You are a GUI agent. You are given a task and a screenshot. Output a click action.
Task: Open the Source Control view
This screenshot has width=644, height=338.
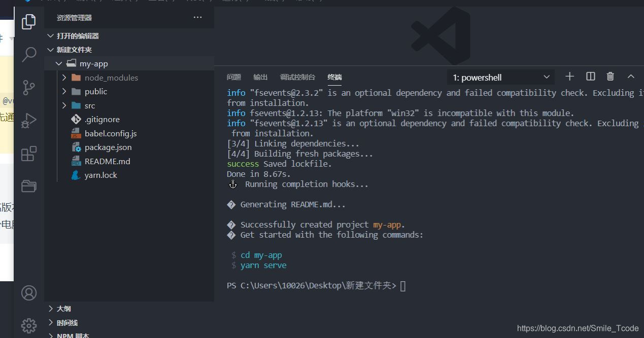point(29,87)
